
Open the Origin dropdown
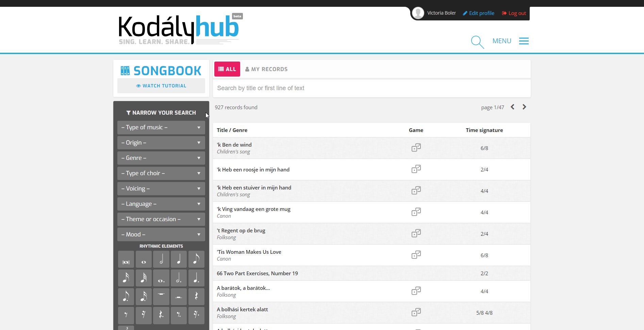pos(161,143)
